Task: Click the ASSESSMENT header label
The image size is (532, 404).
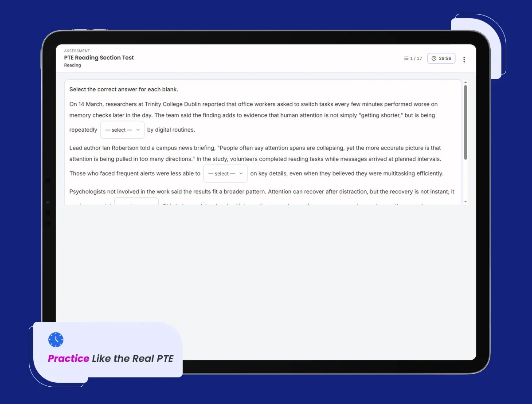Action: (77, 51)
